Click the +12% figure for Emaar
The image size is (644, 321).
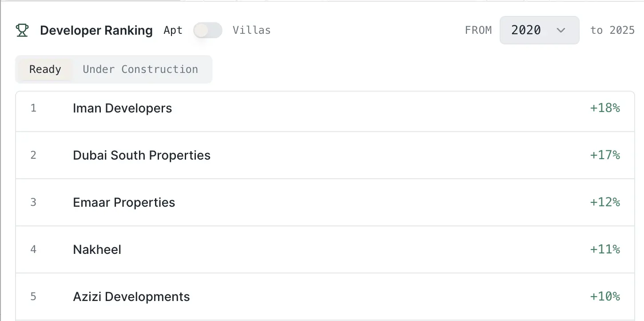coord(604,202)
